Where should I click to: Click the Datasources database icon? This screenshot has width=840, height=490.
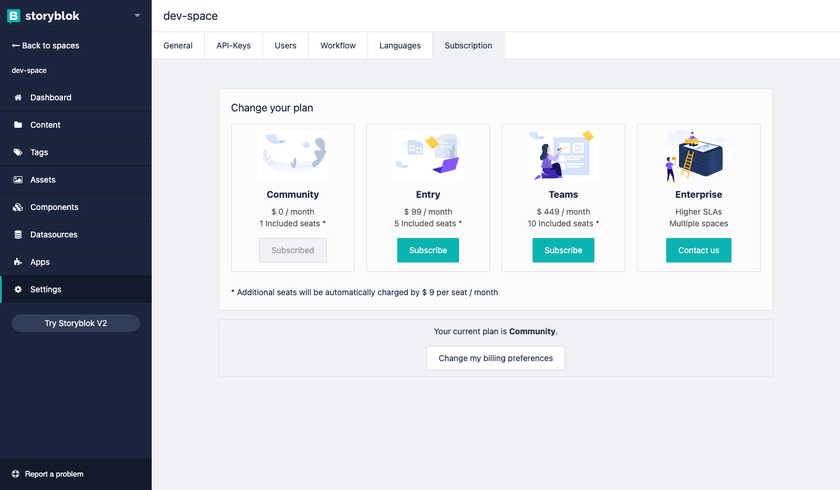[x=18, y=235]
